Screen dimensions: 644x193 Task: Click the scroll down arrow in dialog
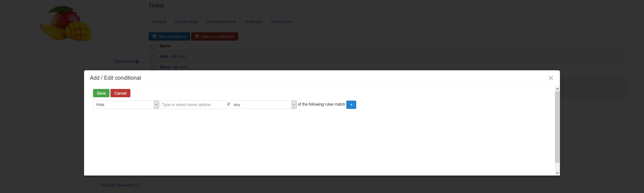pyautogui.click(x=557, y=173)
